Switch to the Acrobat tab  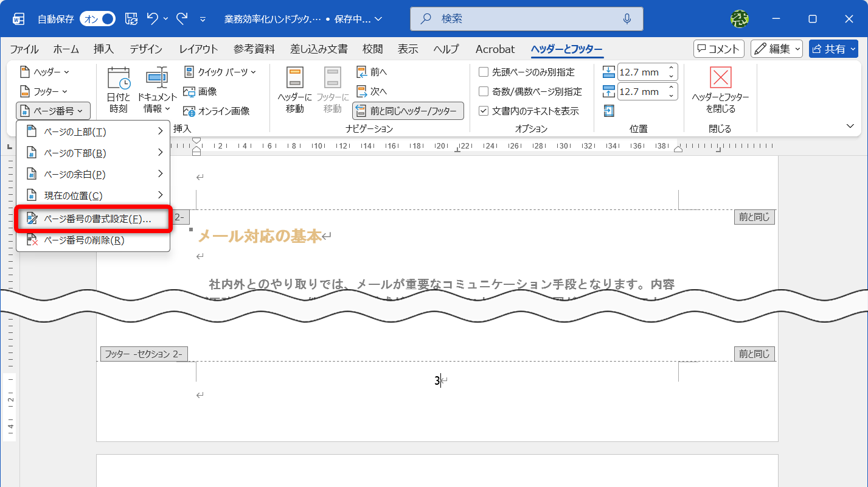pos(495,49)
